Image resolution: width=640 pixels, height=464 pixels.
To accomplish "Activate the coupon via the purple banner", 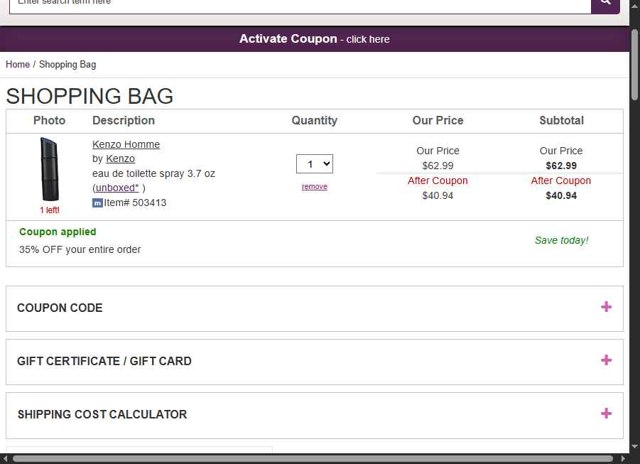I will (314, 39).
